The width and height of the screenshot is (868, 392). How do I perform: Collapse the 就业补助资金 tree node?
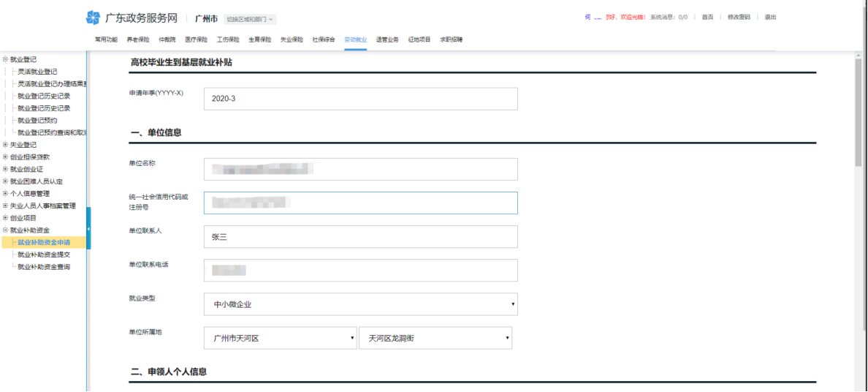coord(6,230)
